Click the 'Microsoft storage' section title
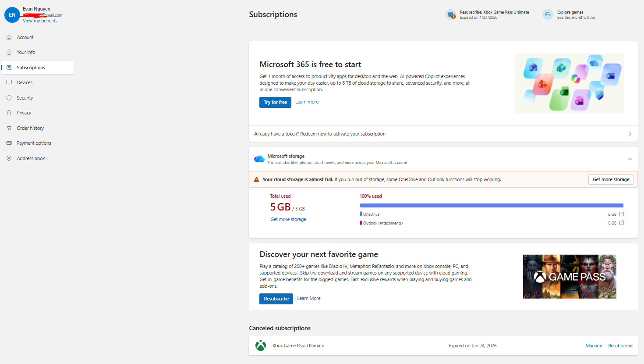Image resolution: width=644 pixels, height=364 pixels. (286, 156)
